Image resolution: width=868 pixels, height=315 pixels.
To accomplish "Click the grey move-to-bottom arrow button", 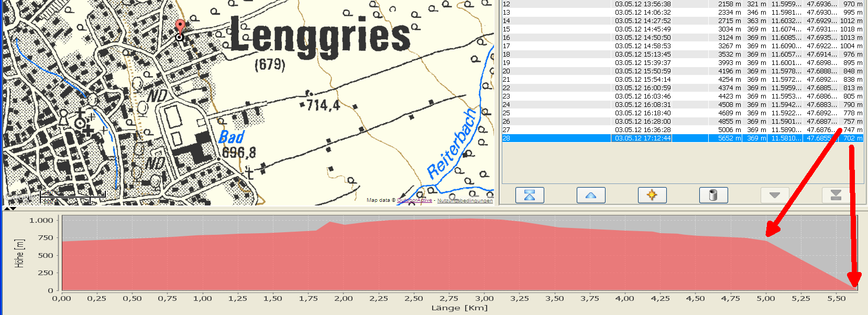I will [x=836, y=195].
